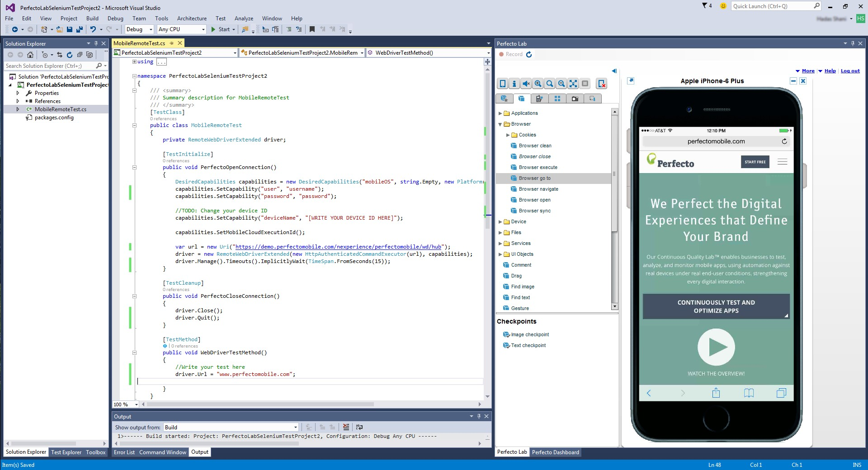Mute device audio in Perfecto Lab
The height and width of the screenshot is (470, 868).
(x=526, y=84)
